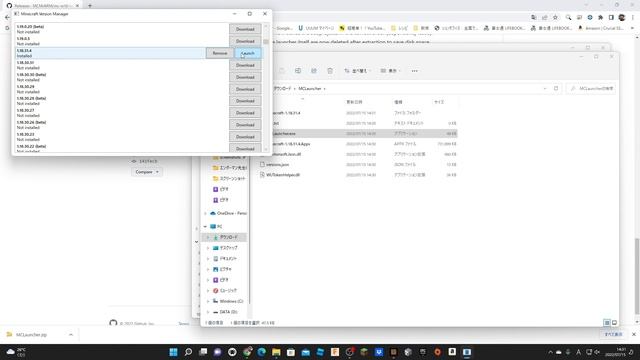The width and height of the screenshot is (640, 360).
Task: Open File Explorer from the taskbar
Action: [276, 352]
